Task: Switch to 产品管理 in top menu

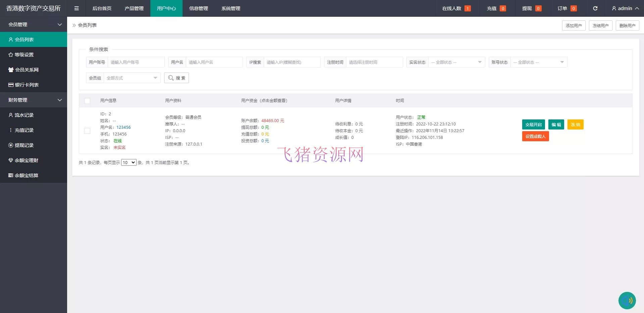Action: click(x=134, y=8)
